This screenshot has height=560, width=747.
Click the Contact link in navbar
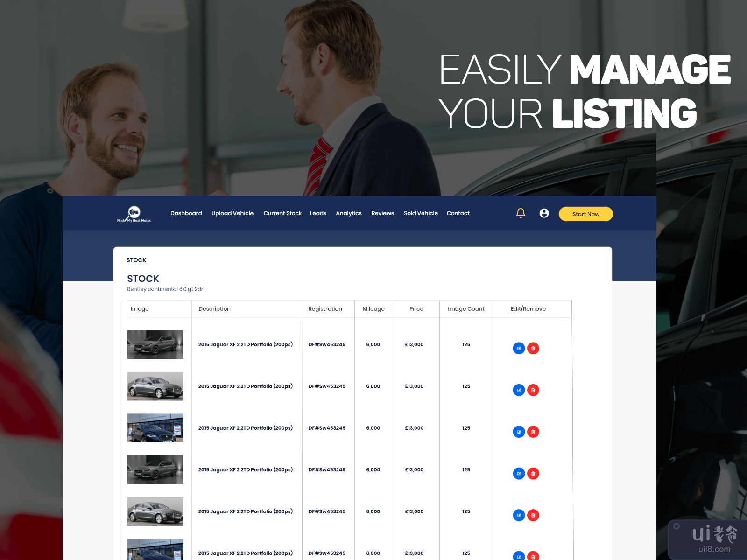458,213
